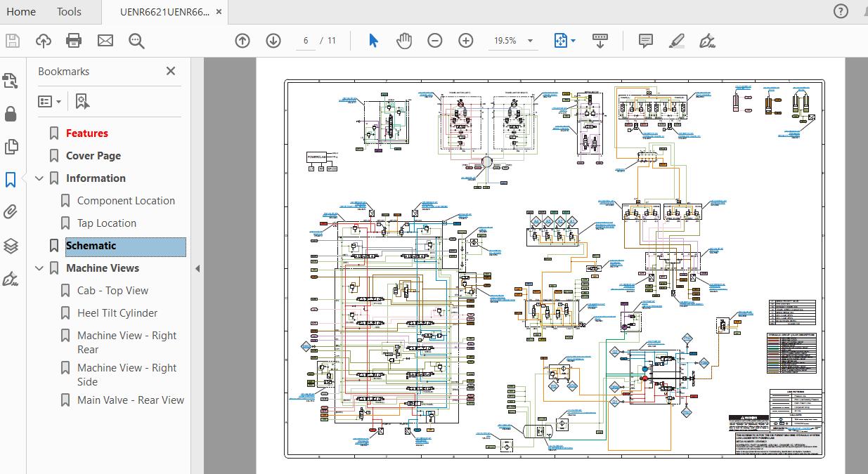Close the Bookmarks panel

[x=171, y=71]
